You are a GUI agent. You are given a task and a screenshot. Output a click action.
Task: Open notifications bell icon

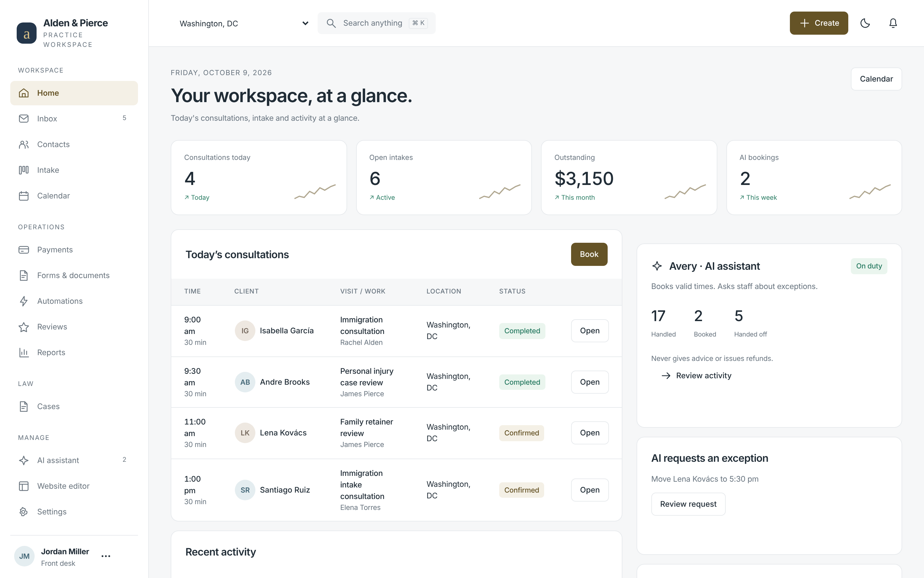(x=893, y=23)
